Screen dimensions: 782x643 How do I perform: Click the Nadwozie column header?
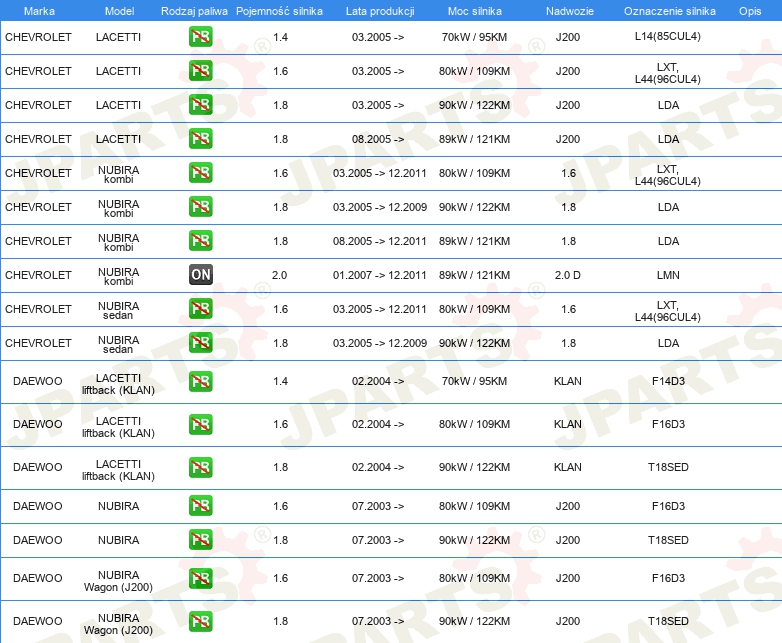(x=570, y=11)
